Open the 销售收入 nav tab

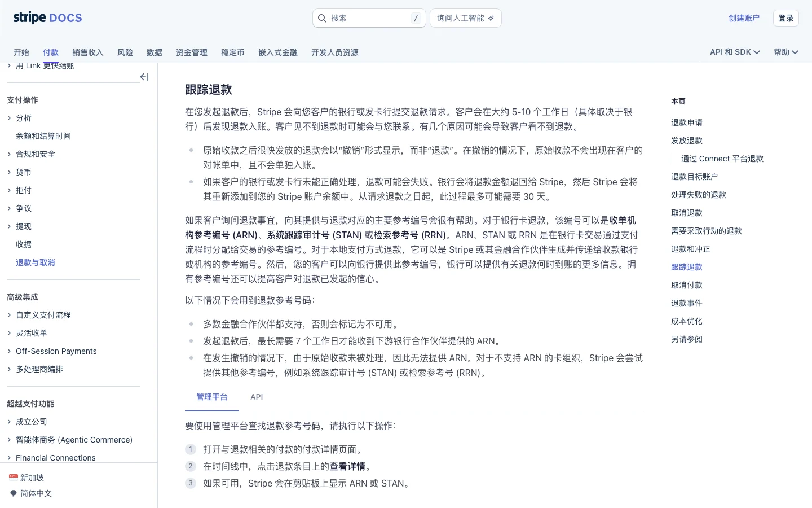88,52
